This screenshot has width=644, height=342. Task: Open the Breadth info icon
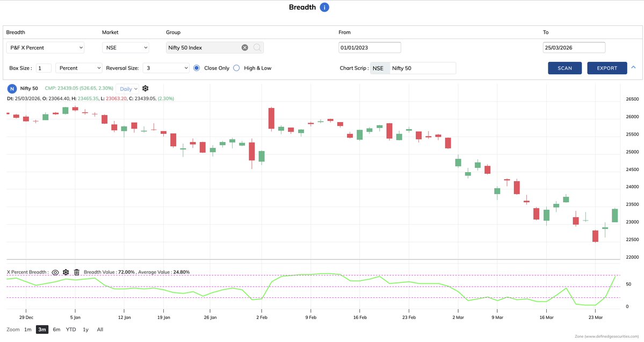coord(324,7)
